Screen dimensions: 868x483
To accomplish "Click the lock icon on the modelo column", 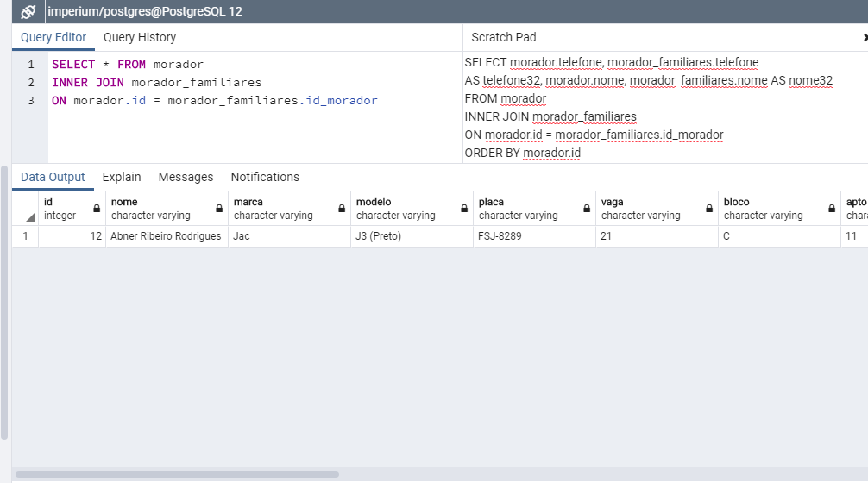I will click(464, 209).
